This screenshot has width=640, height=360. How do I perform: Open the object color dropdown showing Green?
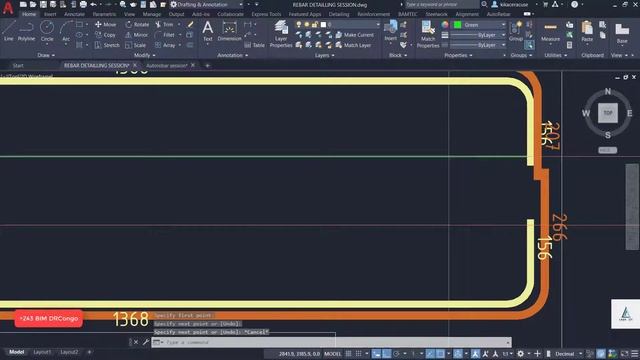[x=480, y=25]
